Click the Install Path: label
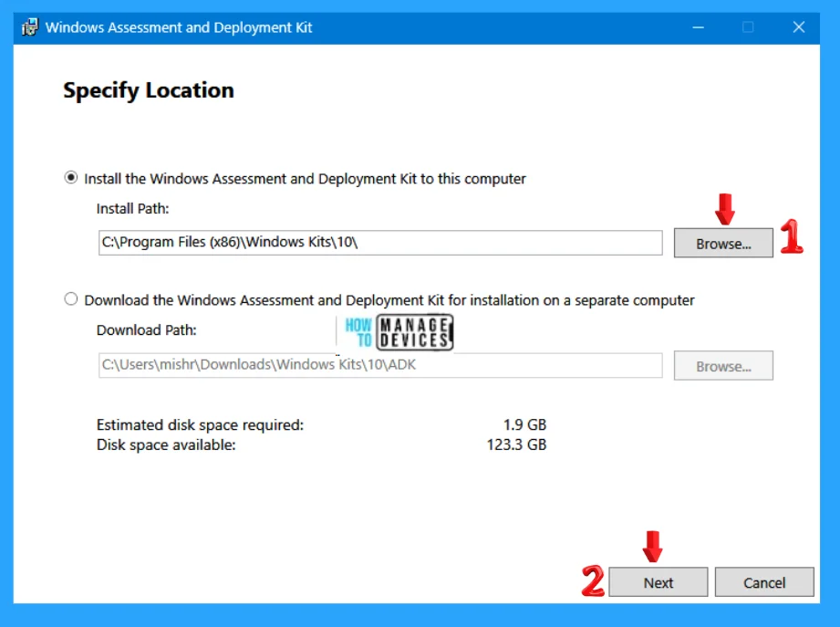 132,208
